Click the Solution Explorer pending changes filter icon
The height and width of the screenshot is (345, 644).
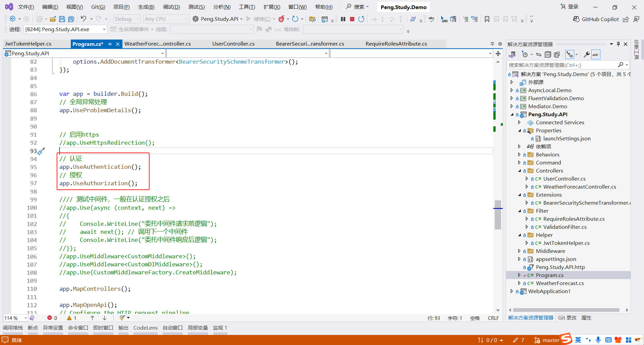point(525,54)
